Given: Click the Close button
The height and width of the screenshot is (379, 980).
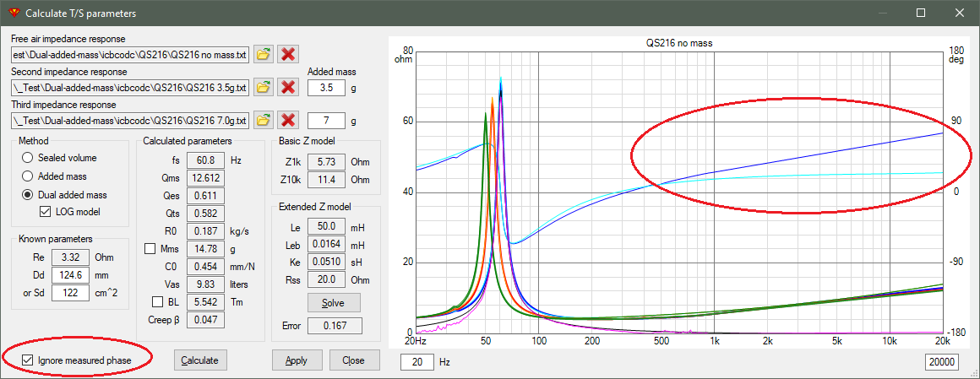Looking at the screenshot, I should pyautogui.click(x=355, y=360).
